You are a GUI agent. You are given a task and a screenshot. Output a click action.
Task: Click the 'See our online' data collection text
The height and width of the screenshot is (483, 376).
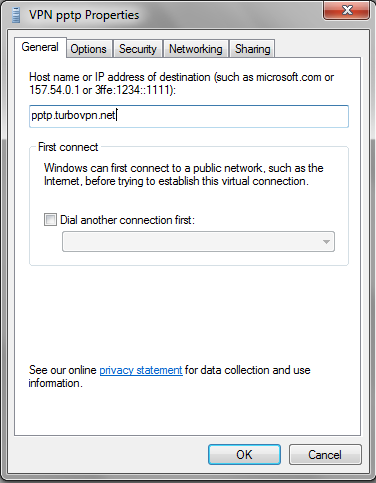(169, 377)
